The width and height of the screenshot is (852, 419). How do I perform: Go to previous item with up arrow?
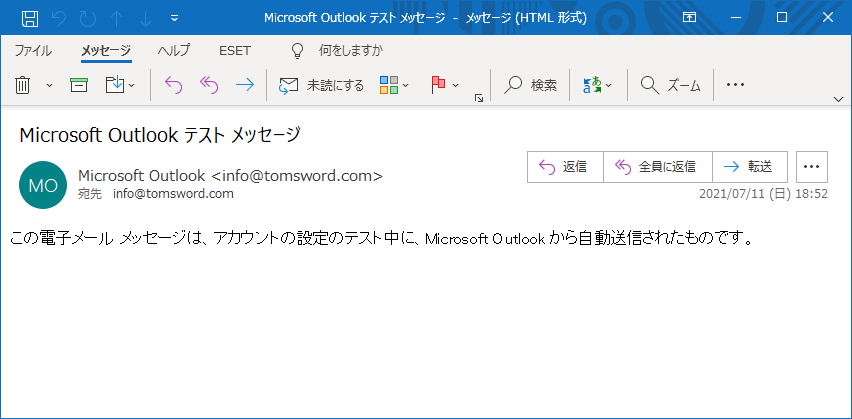pyautogui.click(x=116, y=18)
